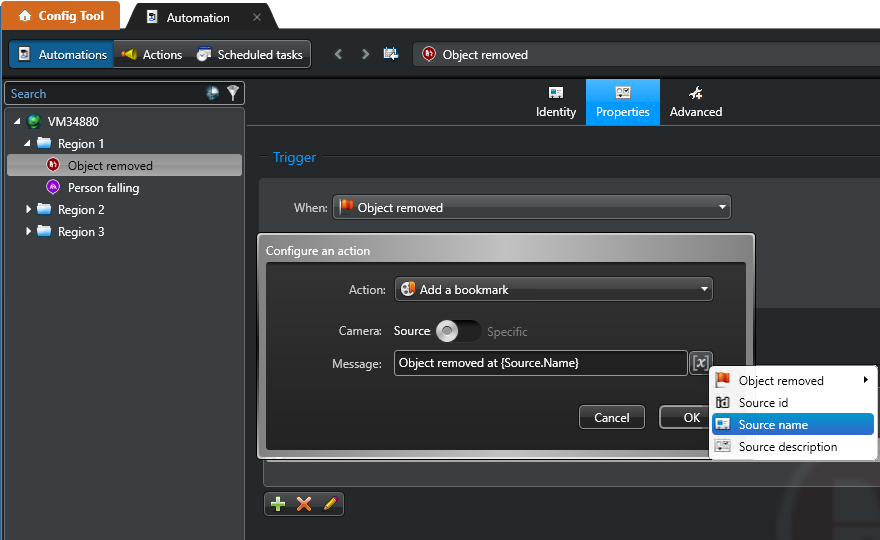880x540 pixels.
Task: Choose Source id variable
Action: (793, 402)
